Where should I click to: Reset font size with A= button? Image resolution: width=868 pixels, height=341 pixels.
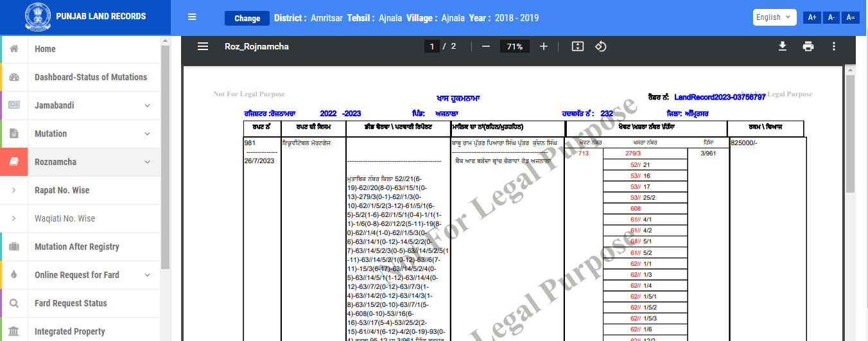pyautogui.click(x=851, y=17)
